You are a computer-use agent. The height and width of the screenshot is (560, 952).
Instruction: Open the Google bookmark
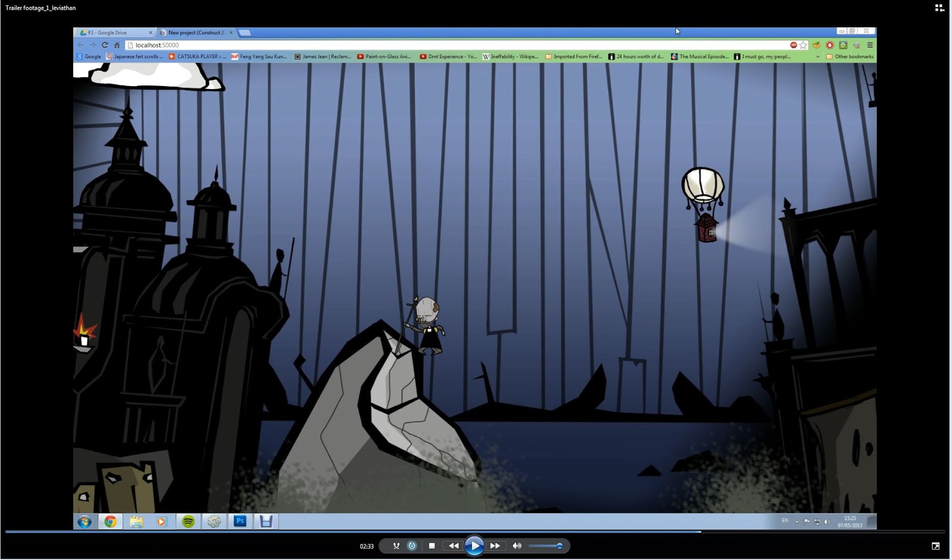point(89,56)
